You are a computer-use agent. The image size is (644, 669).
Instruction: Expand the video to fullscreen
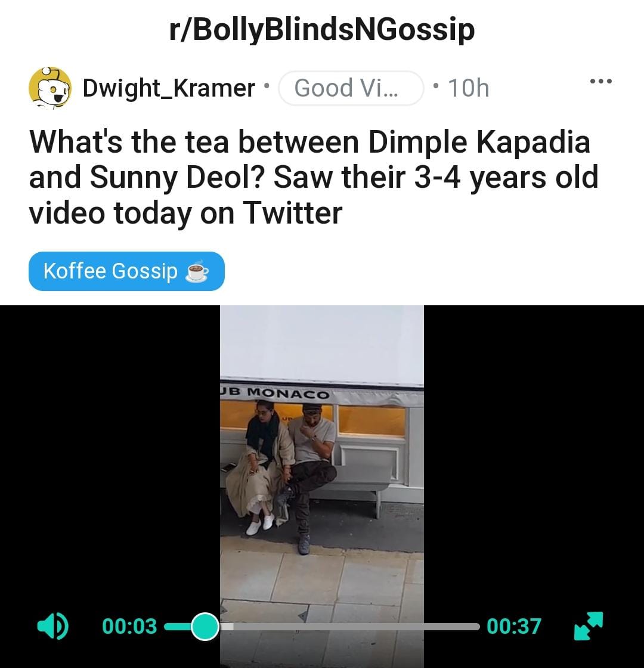(589, 626)
